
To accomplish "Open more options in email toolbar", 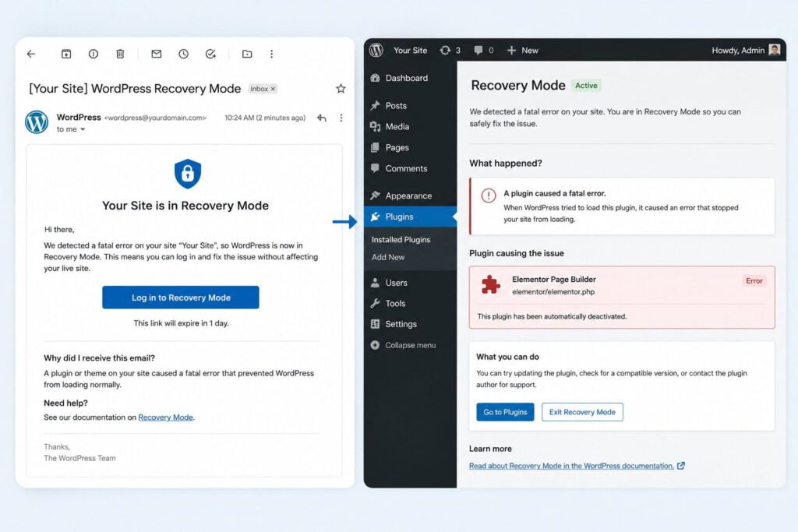I will tap(272, 54).
